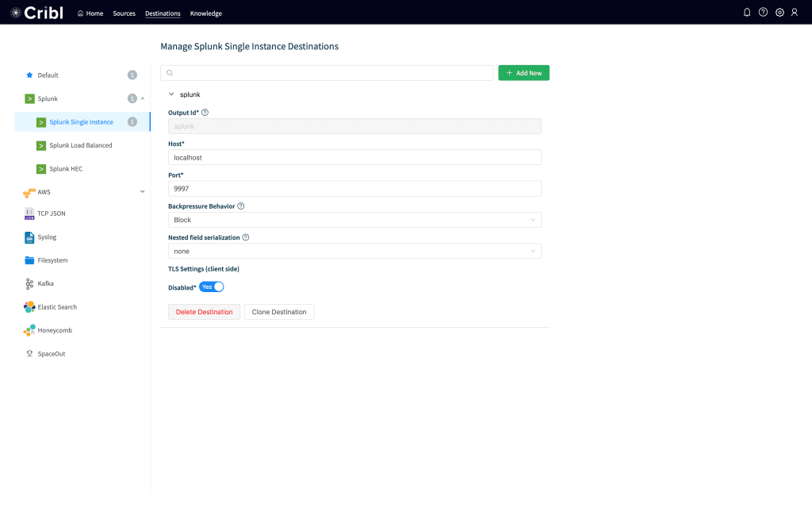Click the Output Id help icon

pos(205,114)
